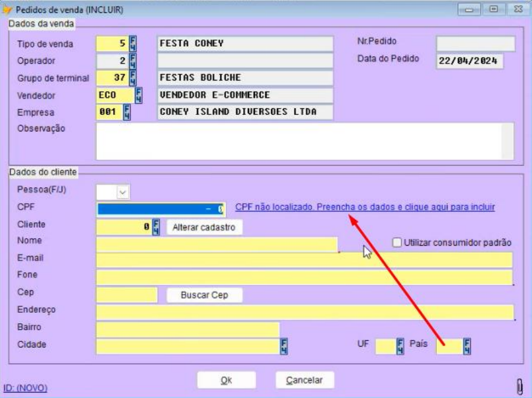Focus the E-mail input field

coord(303,260)
